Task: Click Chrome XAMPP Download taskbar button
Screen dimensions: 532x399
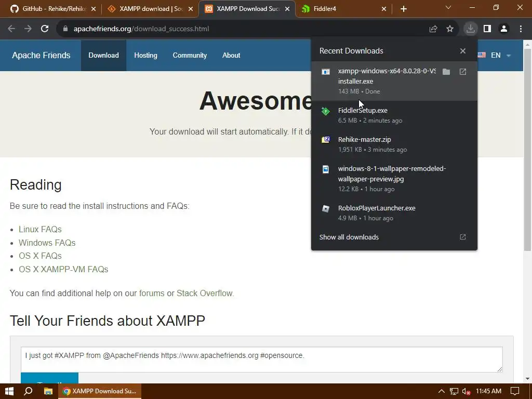Action: click(x=100, y=391)
